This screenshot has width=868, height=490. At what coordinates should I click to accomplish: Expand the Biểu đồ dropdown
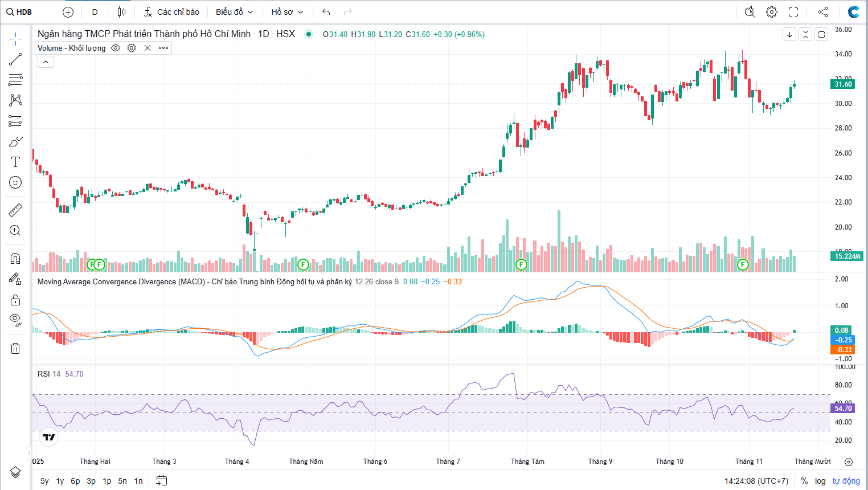point(234,12)
